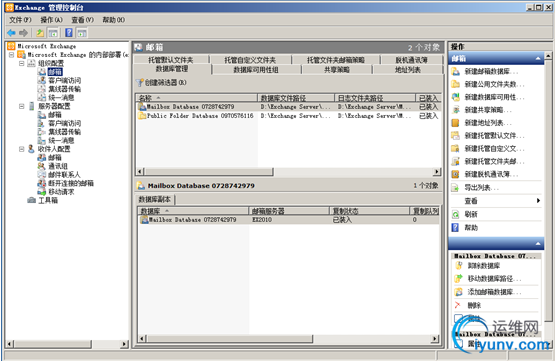Click the blue Help question-mark toolbar icon
The width and height of the screenshot is (555, 361).
point(69,33)
